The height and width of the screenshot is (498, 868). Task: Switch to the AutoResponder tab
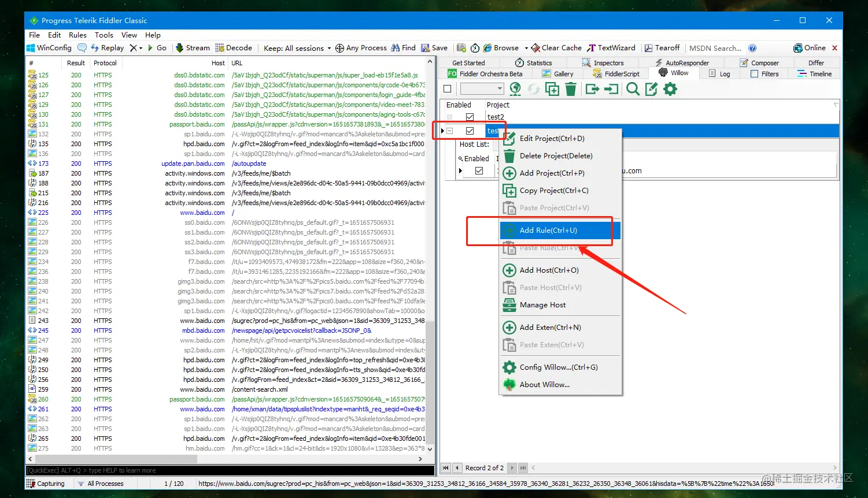click(x=681, y=63)
